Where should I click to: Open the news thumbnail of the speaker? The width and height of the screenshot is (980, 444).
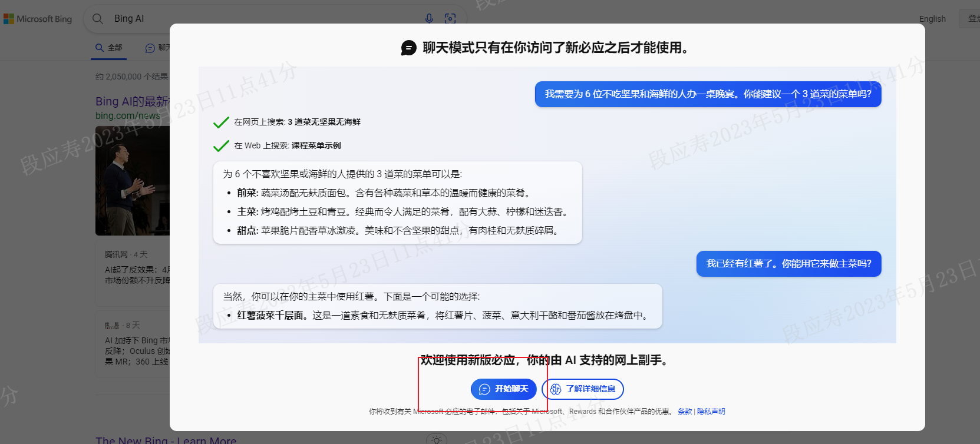point(133,181)
